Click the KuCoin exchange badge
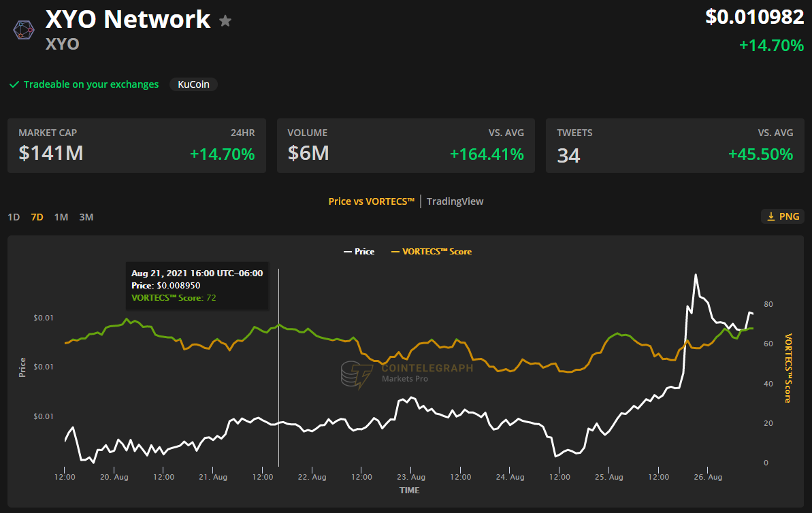 click(193, 84)
